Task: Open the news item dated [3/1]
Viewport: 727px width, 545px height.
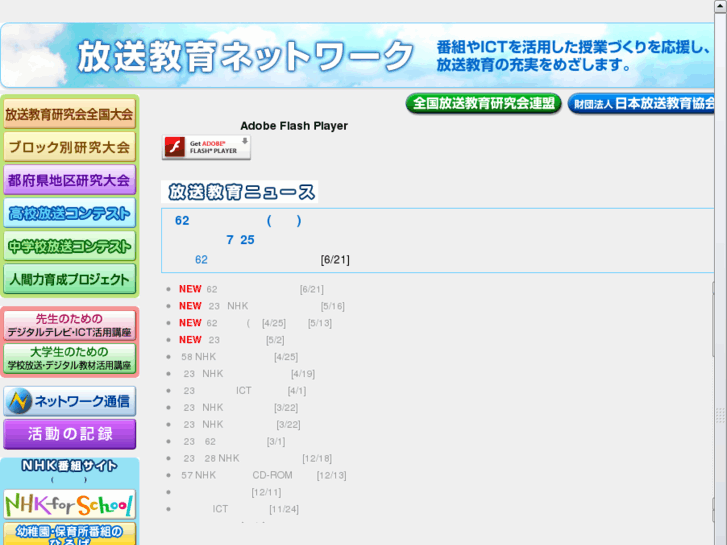Action: pyautogui.click(x=234, y=442)
